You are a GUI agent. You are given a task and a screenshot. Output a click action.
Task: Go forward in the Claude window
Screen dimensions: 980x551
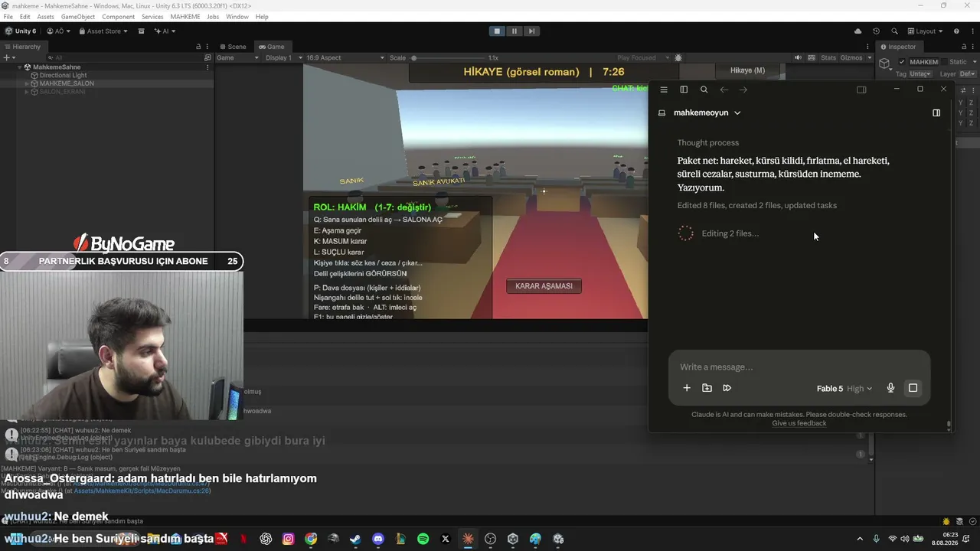click(x=743, y=90)
